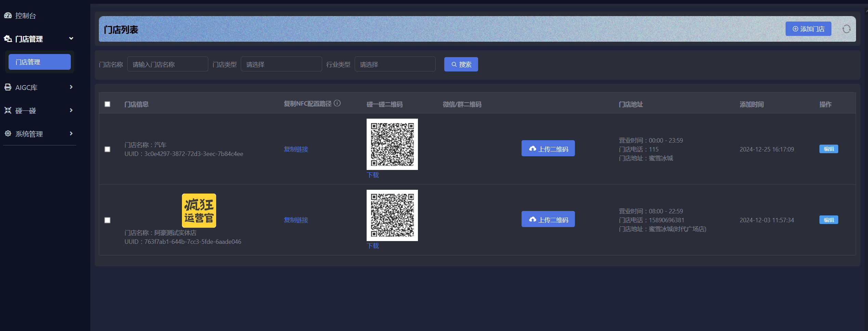Open the 门店类型 dropdown
The height and width of the screenshot is (331, 868).
click(281, 64)
